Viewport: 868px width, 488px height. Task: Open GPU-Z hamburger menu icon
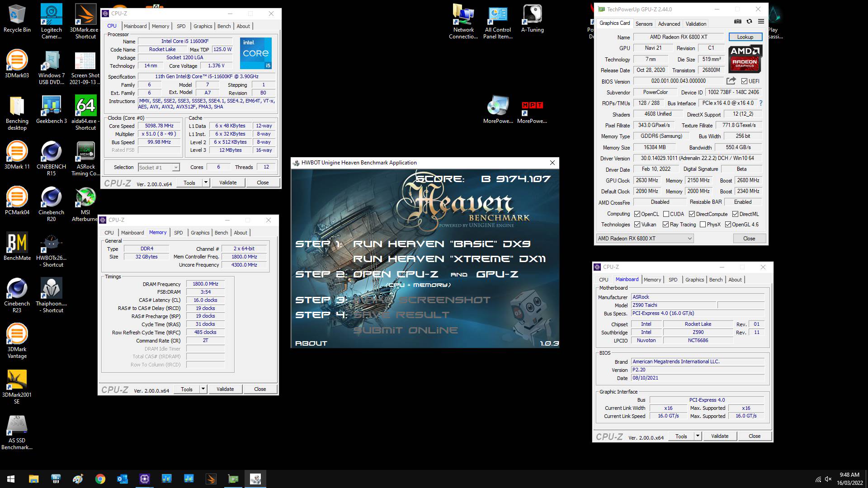[x=761, y=21]
